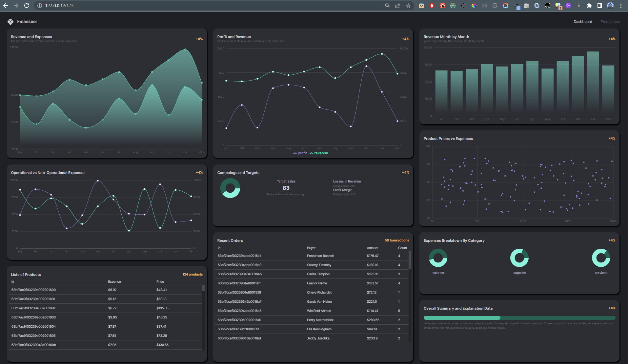Select the Stormy Timoney order row

pos(312,265)
